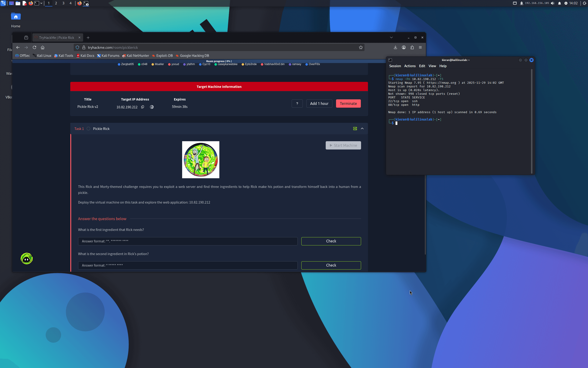Image resolution: width=588 pixels, height=368 pixels.
Task: Close the TryHackMe Pickle Rick tab
Action: [79, 37]
